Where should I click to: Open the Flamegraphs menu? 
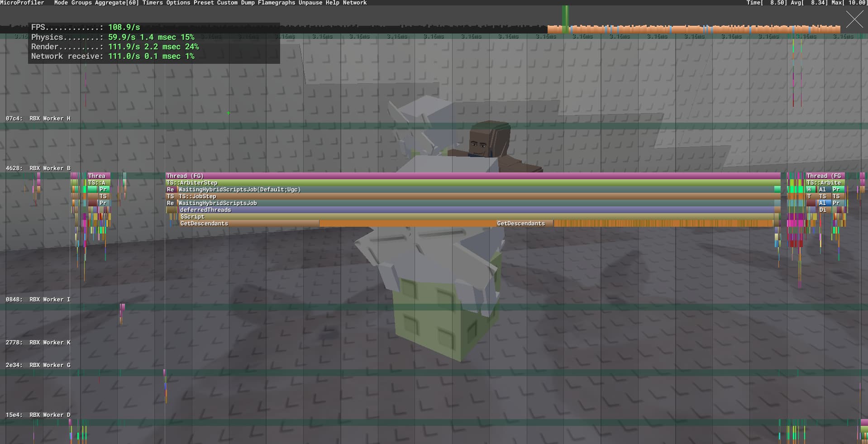point(277,3)
